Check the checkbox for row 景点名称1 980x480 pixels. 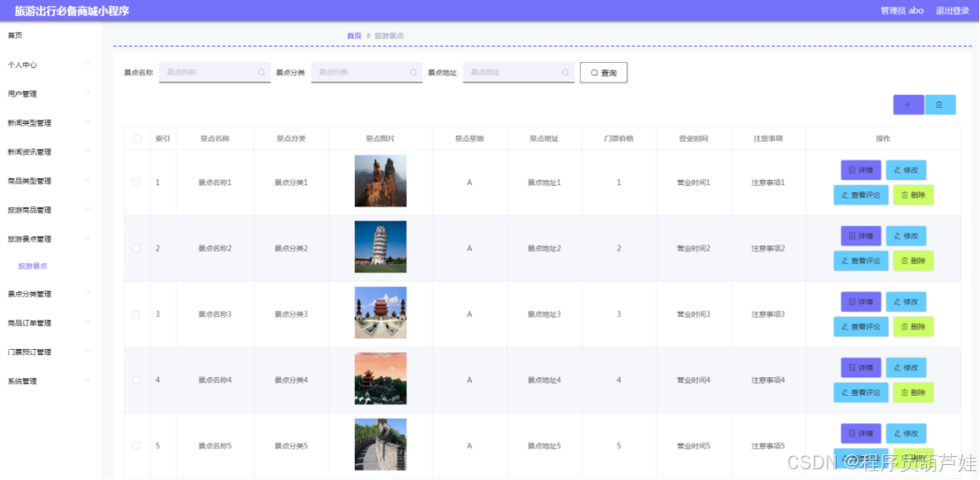click(x=136, y=182)
